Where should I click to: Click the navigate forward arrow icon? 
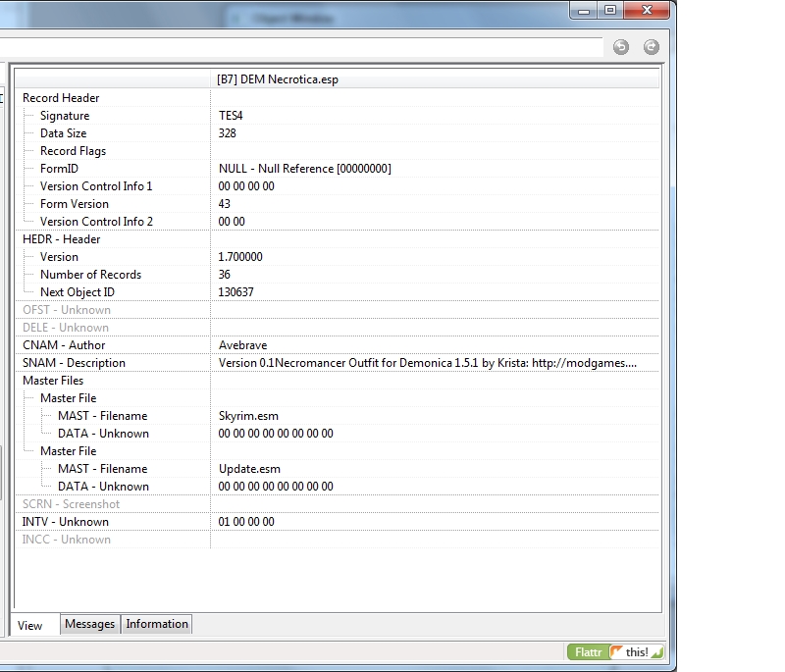coord(651,47)
